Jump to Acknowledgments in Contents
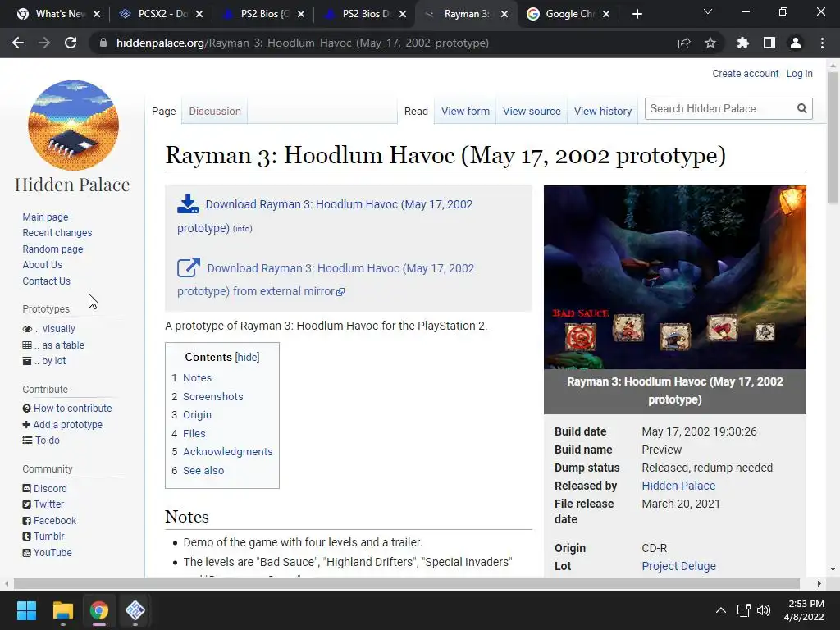The image size is (840, 630). point(228,452)
